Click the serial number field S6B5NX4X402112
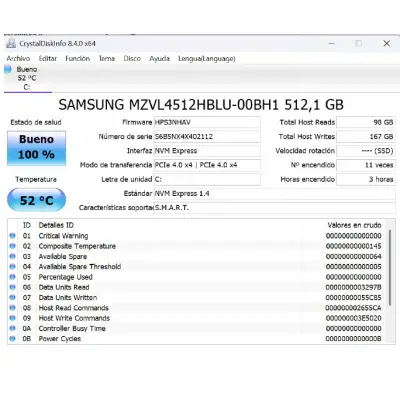Screen dimensions: 400x416 coord(207,137)
